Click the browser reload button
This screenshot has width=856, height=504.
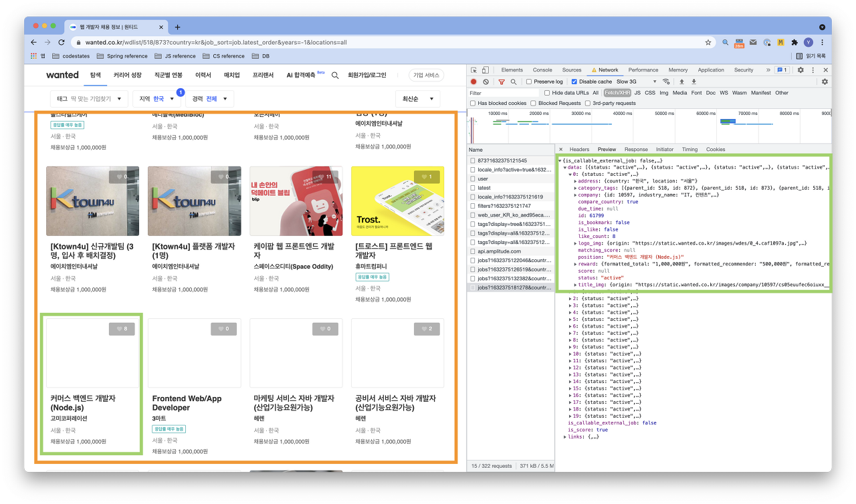pos(63,42)
